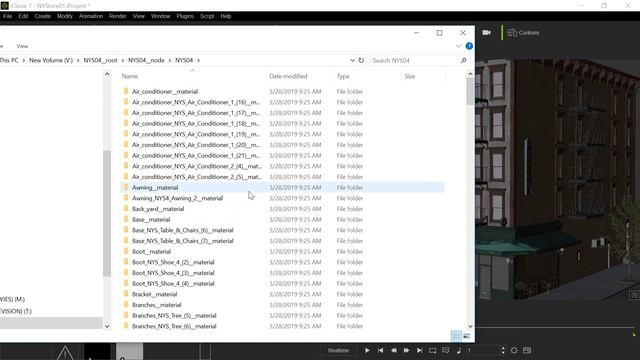This screenshot has width=640, height=360.
Task: Open the Plugins menu
Action: pyautogui.click(x=185, y=16)
